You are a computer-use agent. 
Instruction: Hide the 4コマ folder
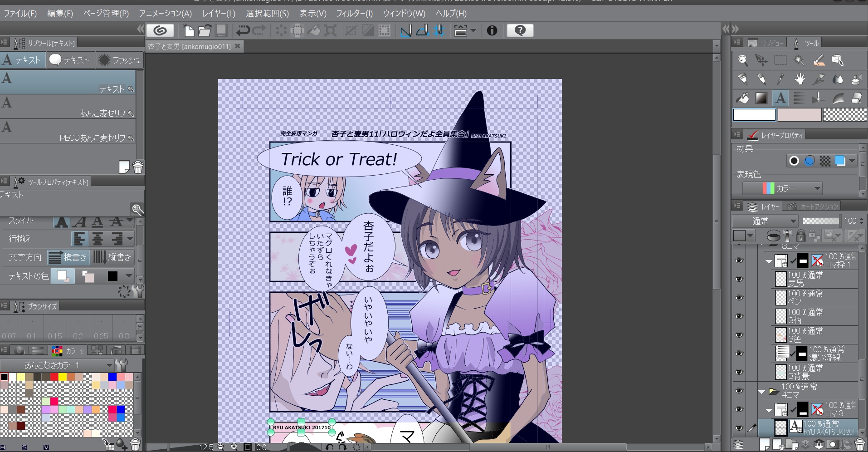coord(739,391)
